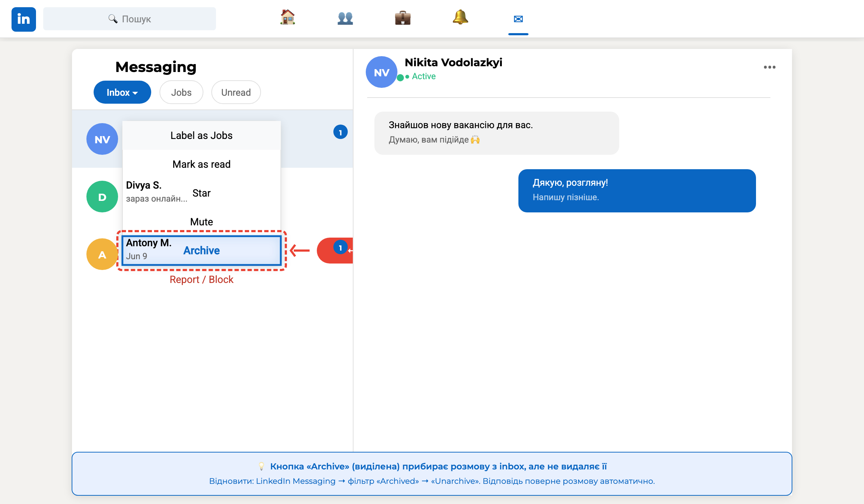Image resolution: width=864 pixels, height=504 pixels.
Task: Expand the Inbox filter dropdown
Action: (x=122, y=92)
